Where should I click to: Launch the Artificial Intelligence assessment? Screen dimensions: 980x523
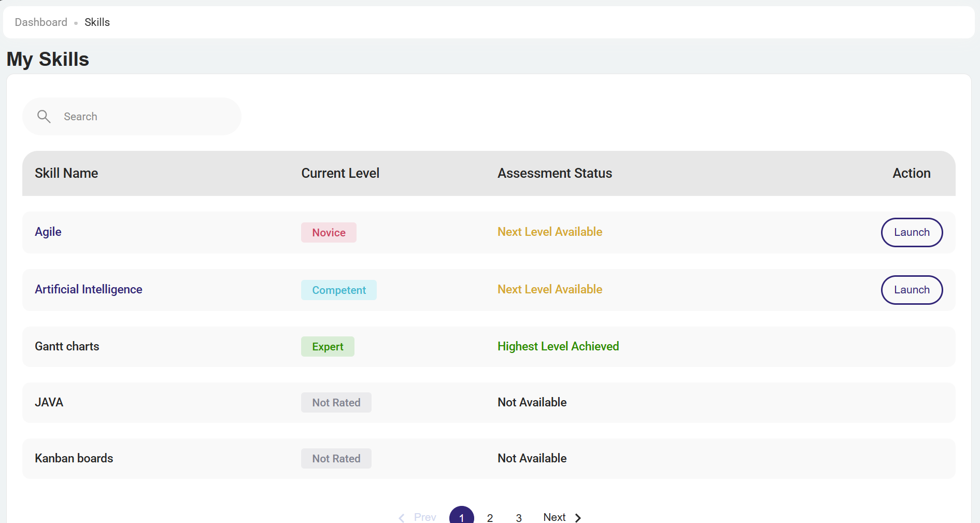coord(911,290)
